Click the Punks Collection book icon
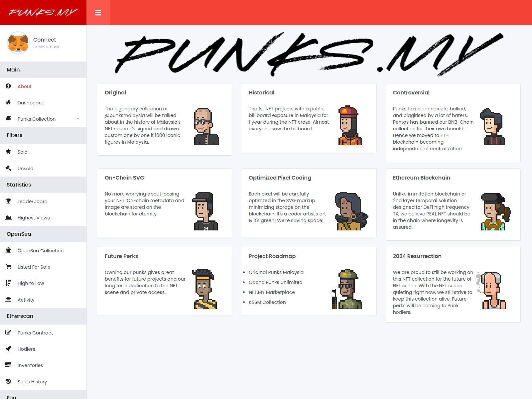This screenshot has width=532, height=399. [8, 119]
